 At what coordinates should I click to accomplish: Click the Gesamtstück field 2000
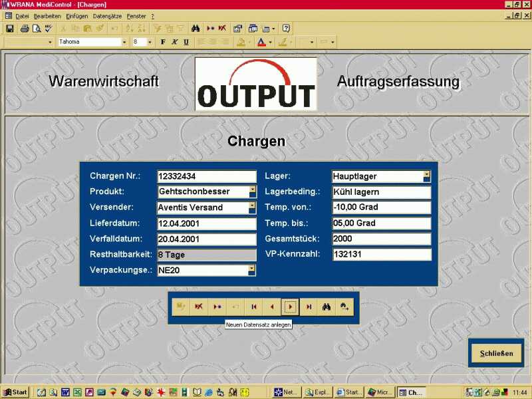pos(382,239)
